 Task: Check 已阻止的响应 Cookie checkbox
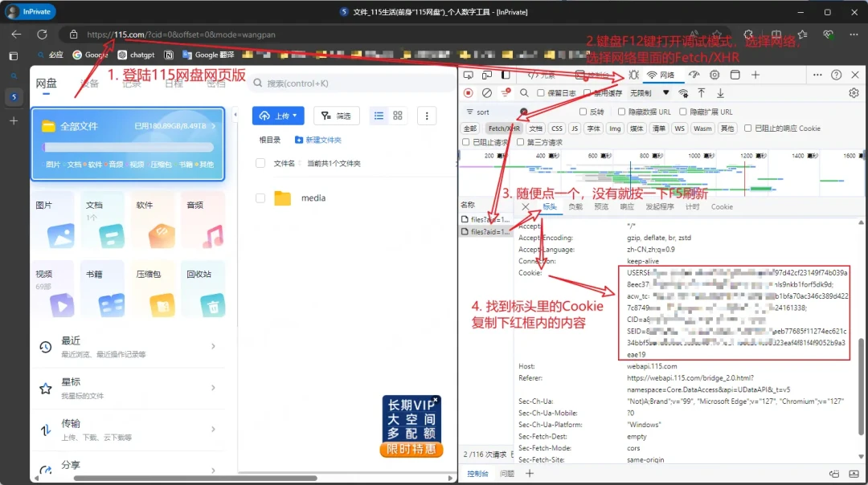click(x=748, y=128)
